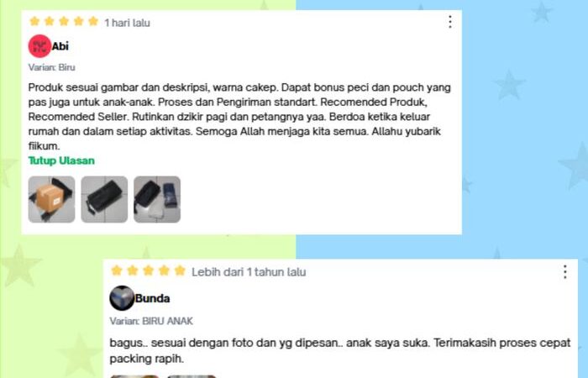Click the '1 hari lalu' timestamp
The image size is (588, 378).
pyautogui.click(x=127, y=23)
